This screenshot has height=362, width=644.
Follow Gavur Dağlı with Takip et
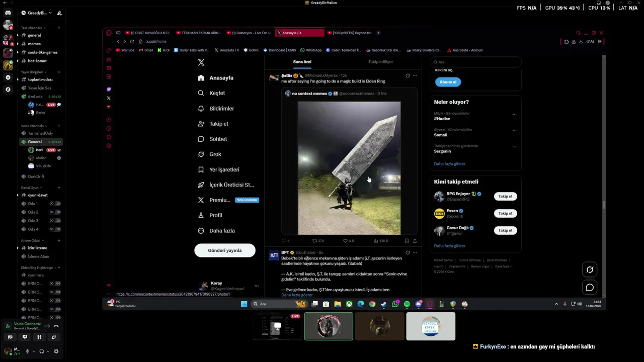coord(505,230)
